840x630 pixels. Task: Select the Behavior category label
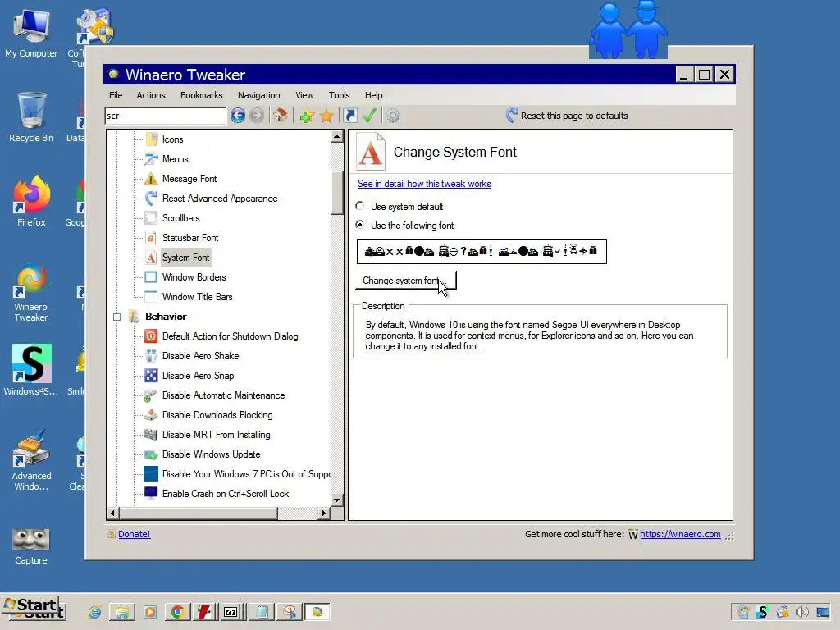[x=166, y=317]
